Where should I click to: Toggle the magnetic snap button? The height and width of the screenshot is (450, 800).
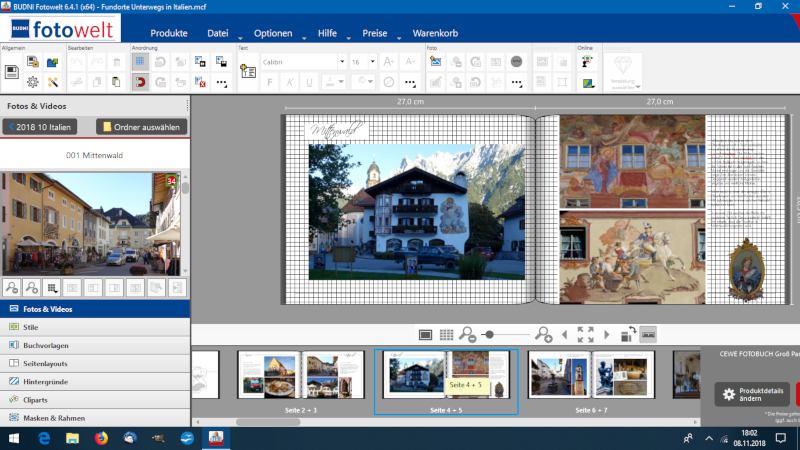coord(140,82)
